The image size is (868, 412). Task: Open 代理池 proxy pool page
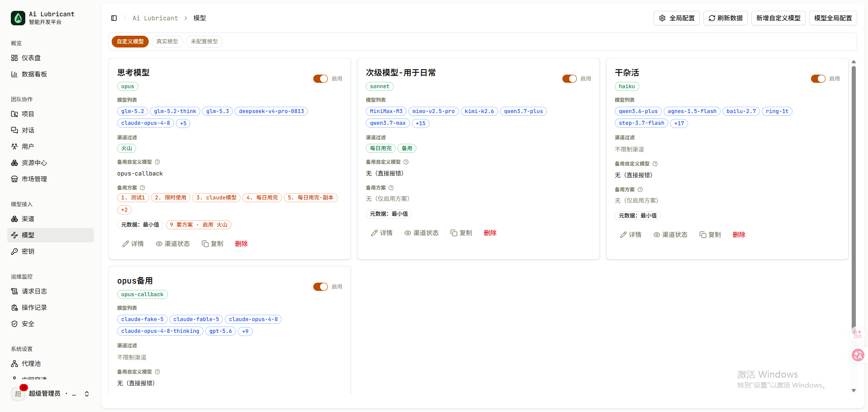(x=51, y=364)
